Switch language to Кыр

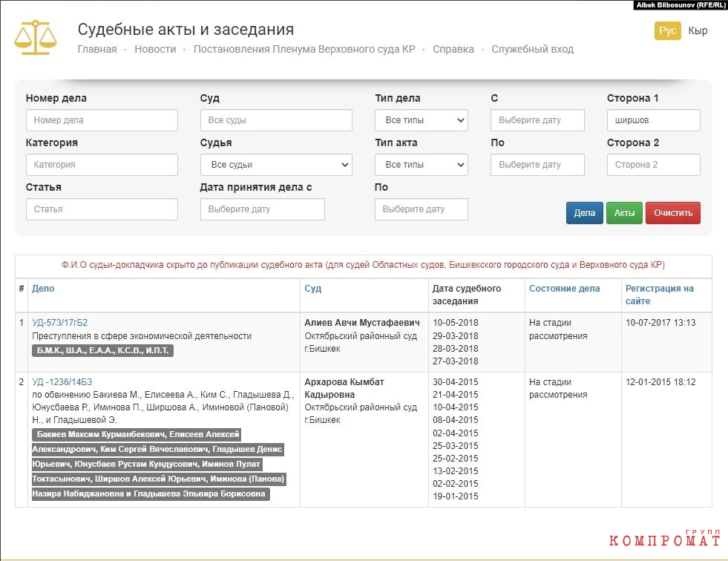(698, 30)
